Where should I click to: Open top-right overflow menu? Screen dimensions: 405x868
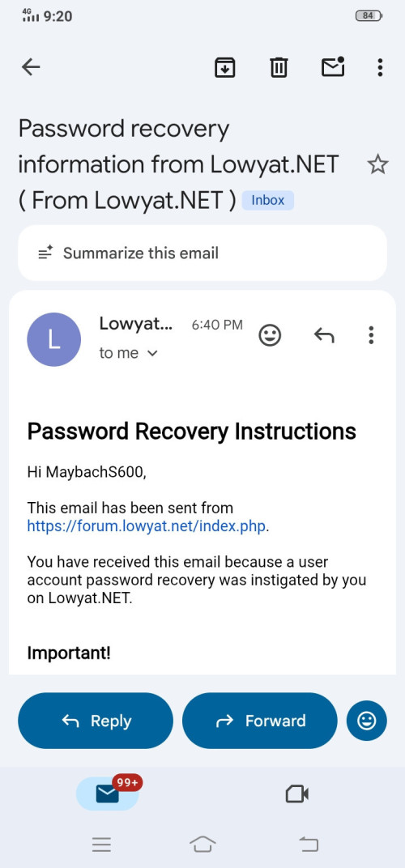[x=380, y=67]
